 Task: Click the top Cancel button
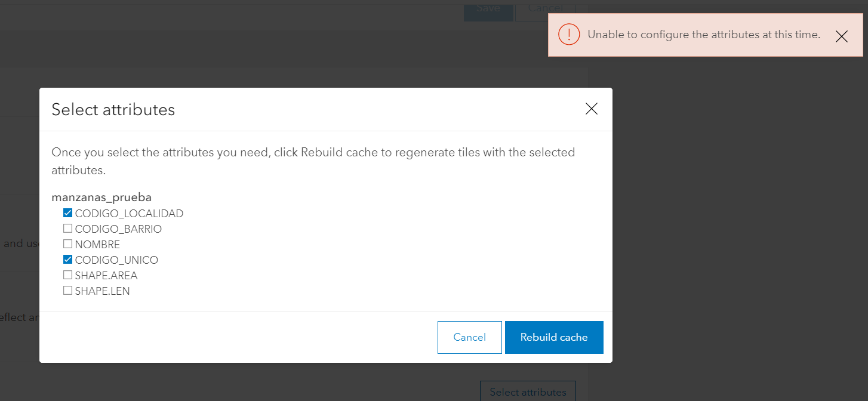tap(544, 8)
